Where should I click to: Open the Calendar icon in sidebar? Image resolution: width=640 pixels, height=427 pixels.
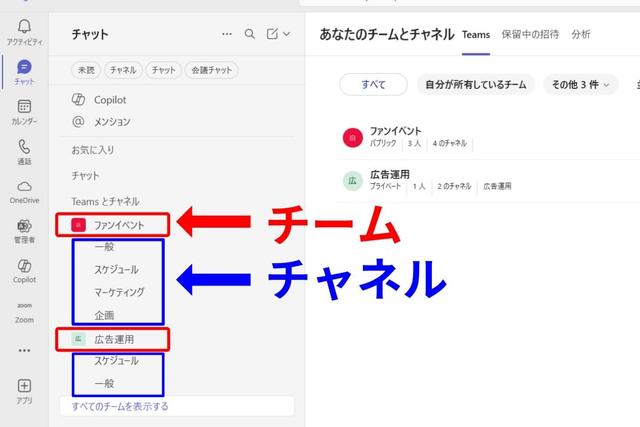pyautogui.click(x=24, y=111)
